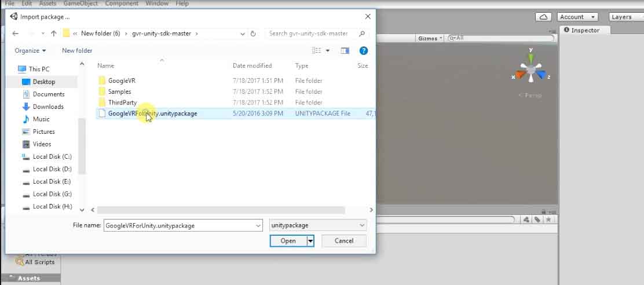Refresh the gvr-unity-sdk-master folder listing
This screenshot has width=644, height=285.
[253, 34]
